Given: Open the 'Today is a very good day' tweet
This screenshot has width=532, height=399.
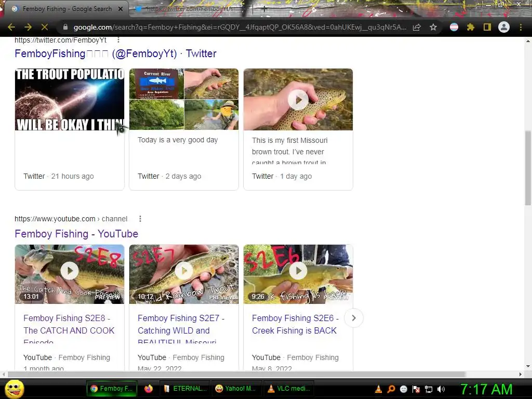Looking at the screenshot, I should coord(178,140).
